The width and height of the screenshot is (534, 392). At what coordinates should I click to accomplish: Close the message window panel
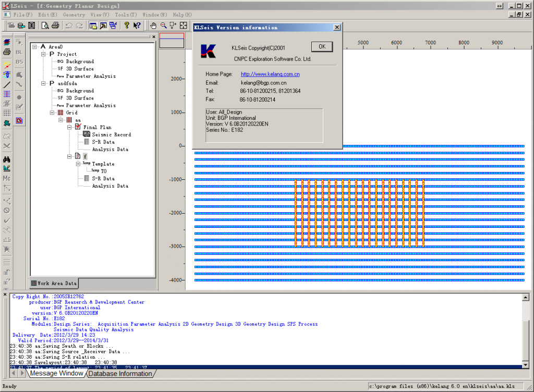[5, 295]
